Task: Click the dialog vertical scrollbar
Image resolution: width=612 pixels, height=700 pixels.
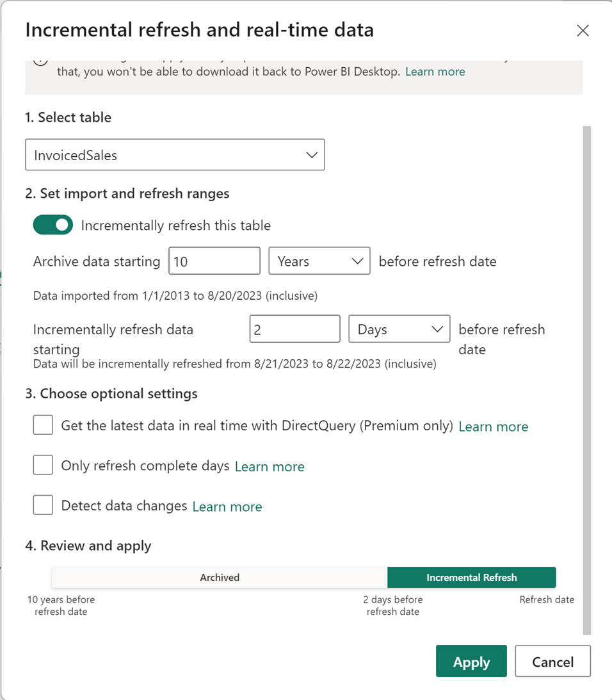Action: point(587,380)
